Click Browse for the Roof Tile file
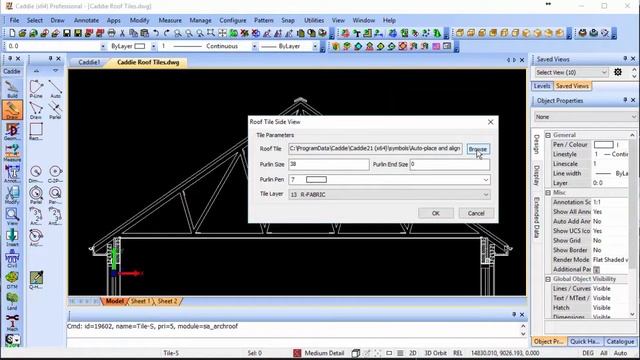The width and height of the screenshot is (640, 360). [x=477, y=149]
